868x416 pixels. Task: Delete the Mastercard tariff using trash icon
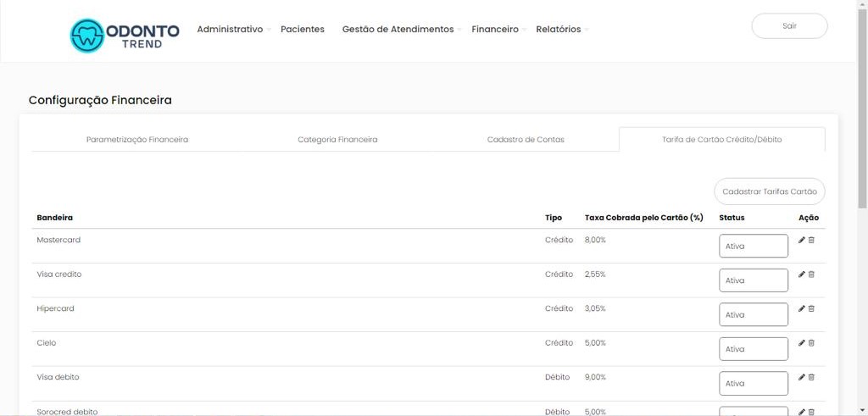[x=811, y=240]
